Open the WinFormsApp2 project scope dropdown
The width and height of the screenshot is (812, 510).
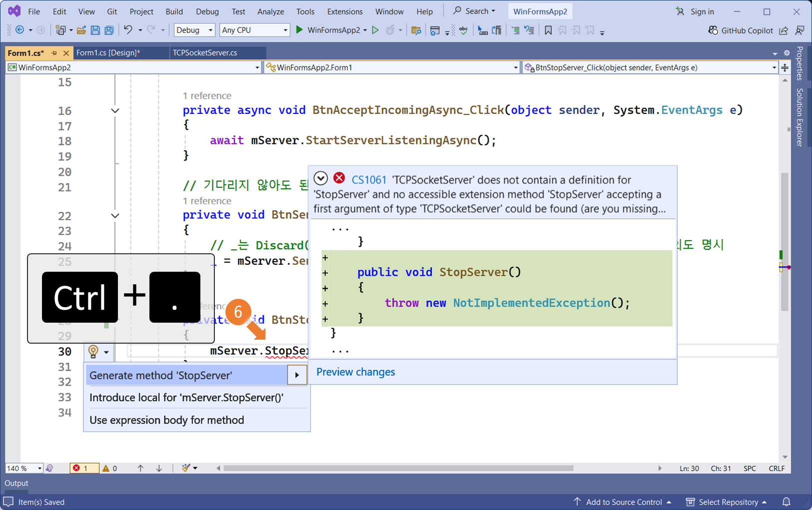coord(134,67)
